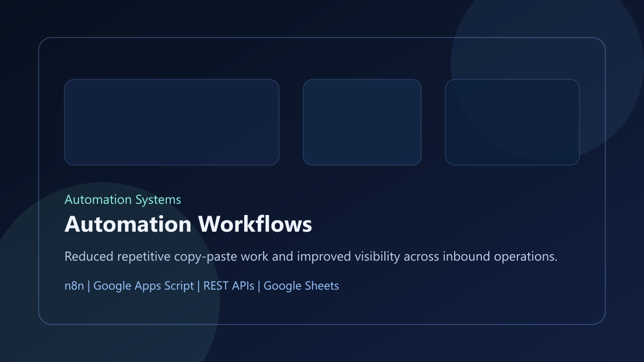Image resolution: width=644 pixels, height=362 pixels.
Task: Click the separator between n8n and Google Apps Script
Action: (89, 286)
